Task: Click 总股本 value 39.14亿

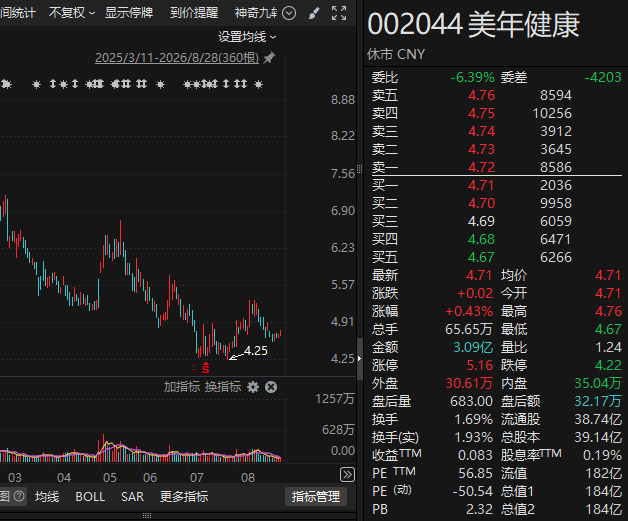Action: click(598, 437)
